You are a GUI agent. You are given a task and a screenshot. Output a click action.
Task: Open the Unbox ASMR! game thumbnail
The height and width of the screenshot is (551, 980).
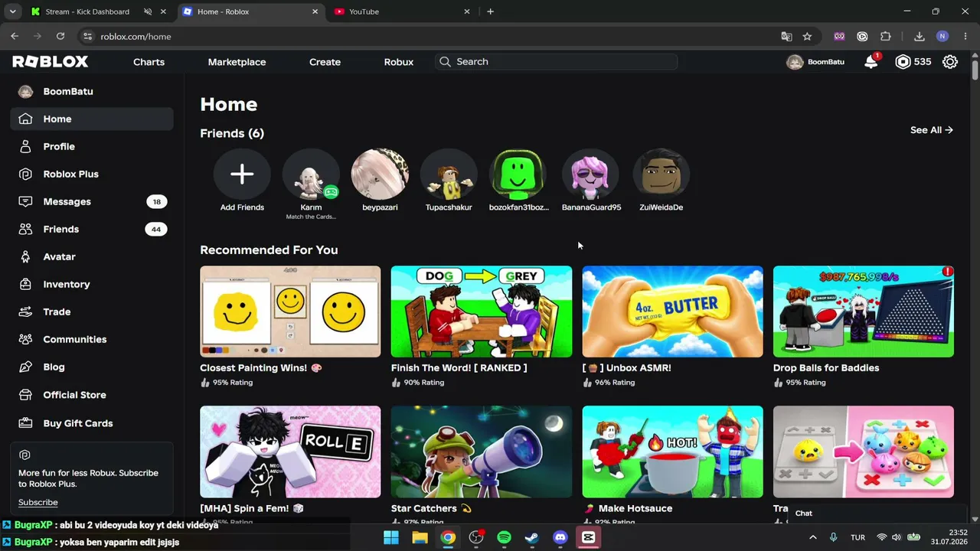(672, 311)
